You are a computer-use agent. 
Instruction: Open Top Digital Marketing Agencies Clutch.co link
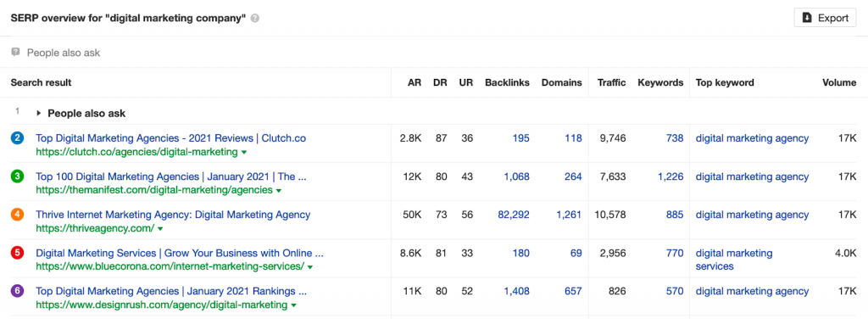170,138
